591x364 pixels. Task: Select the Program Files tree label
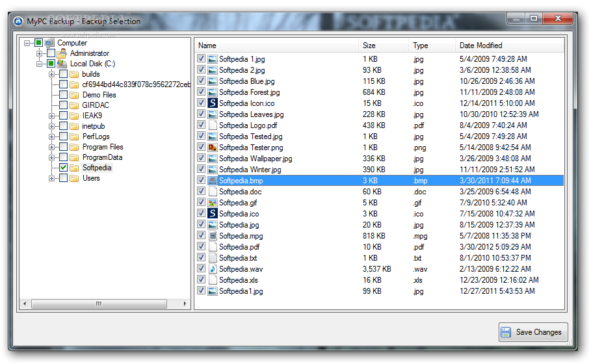pyautogui.click(x=103, y=147)
